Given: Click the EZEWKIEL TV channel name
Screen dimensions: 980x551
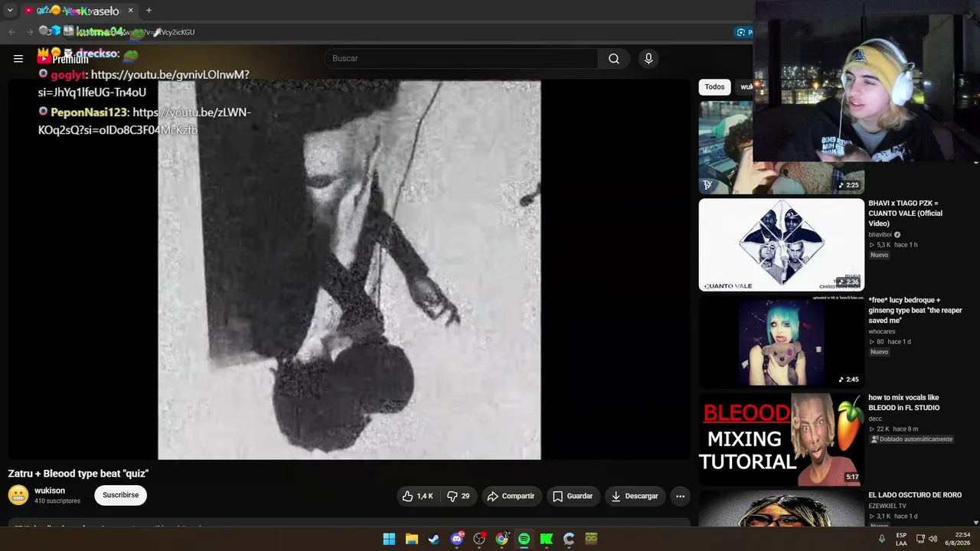Looking at the screenshot, I should coord(887,506).
